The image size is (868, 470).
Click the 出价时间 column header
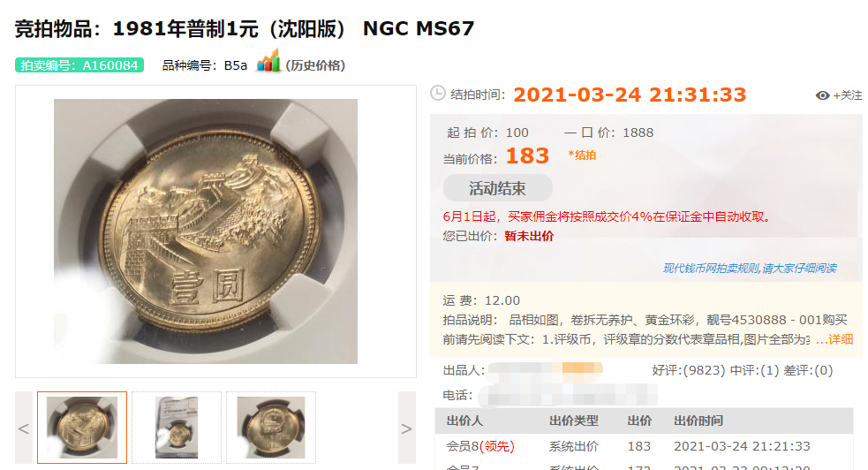tap(698, 421)
